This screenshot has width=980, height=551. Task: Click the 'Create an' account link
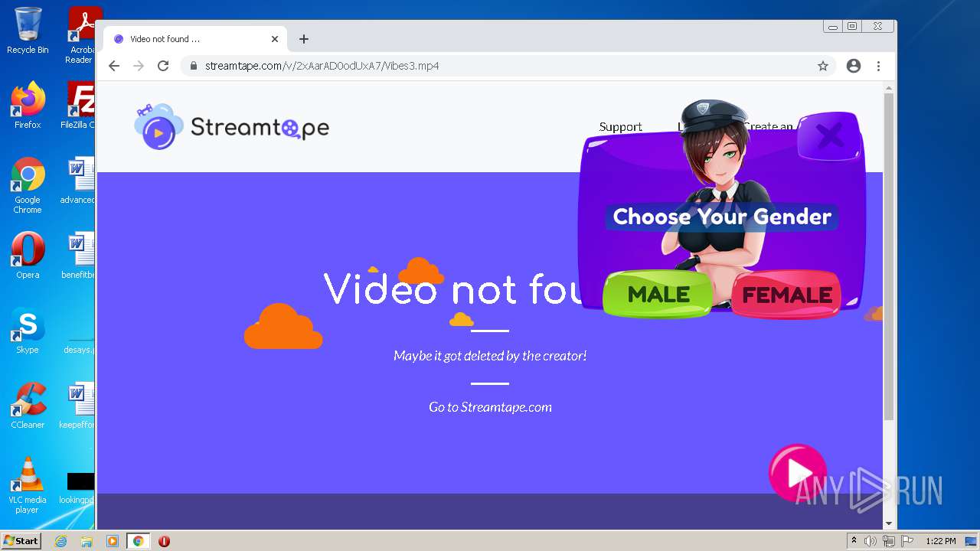pyautogui.click(x=769, y=127)
